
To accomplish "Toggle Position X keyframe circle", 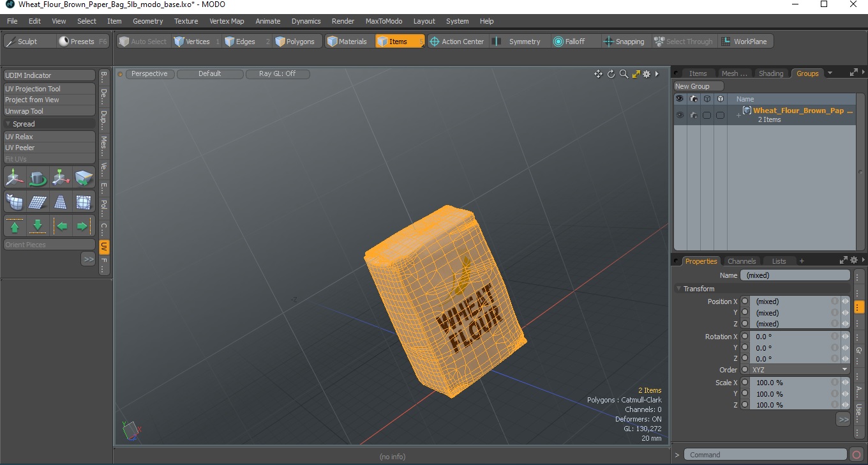I will coord(745,301).
